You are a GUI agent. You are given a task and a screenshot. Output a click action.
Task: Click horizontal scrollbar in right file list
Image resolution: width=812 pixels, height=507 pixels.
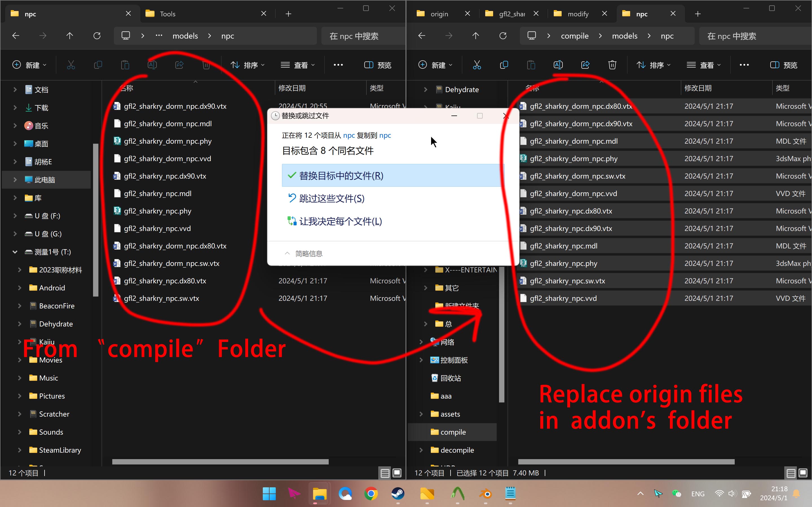click(x=626, y=462)
